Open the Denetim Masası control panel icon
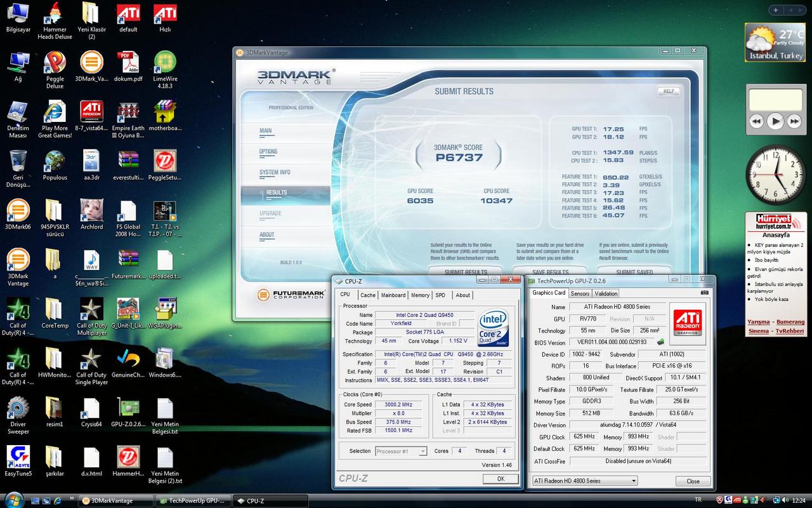Image resolution: width=812 pixels, height=508 pixels. (18, 119)
